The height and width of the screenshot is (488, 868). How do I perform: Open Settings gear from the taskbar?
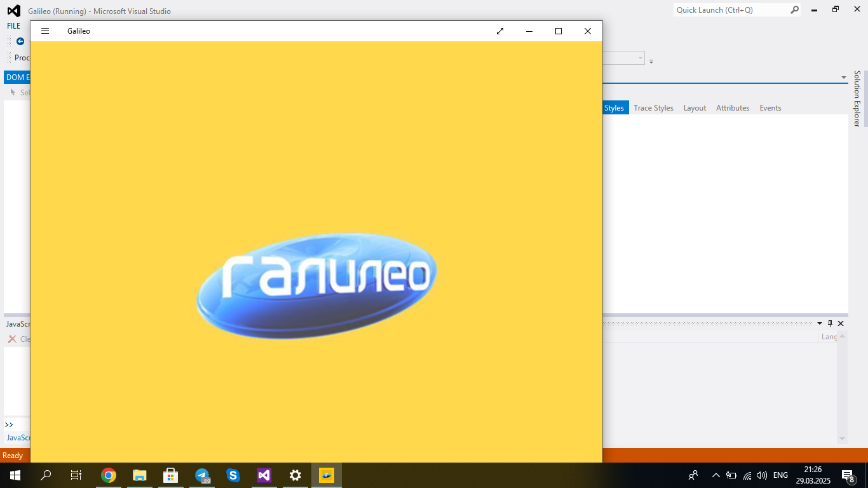(295, 475)
